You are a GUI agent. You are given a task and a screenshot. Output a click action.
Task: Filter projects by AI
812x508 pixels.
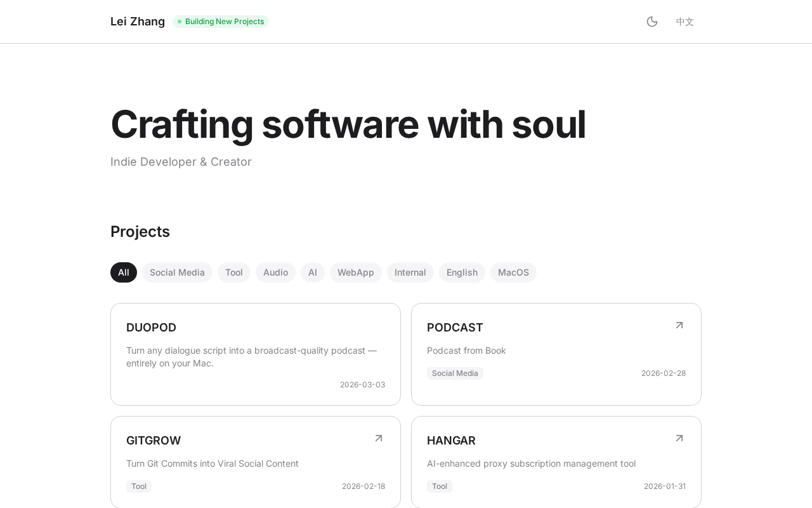point(313,272)
